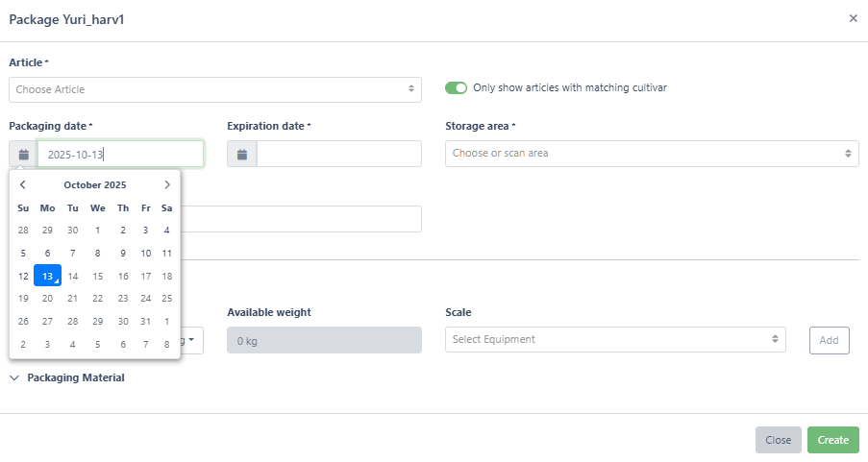Click the October 2025 month header
The image size is (868, 462).
pos(94,184)
